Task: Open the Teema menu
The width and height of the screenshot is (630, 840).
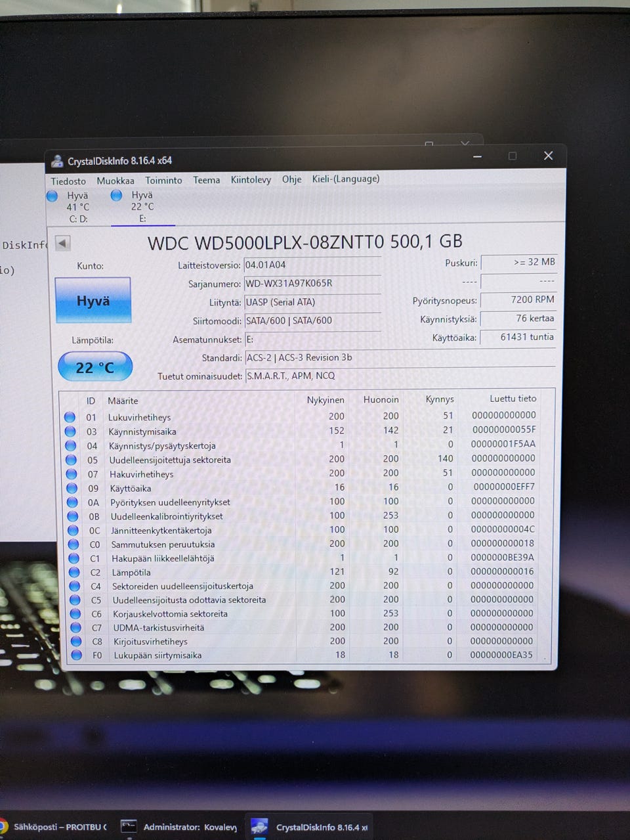Action: click(206, 180)
